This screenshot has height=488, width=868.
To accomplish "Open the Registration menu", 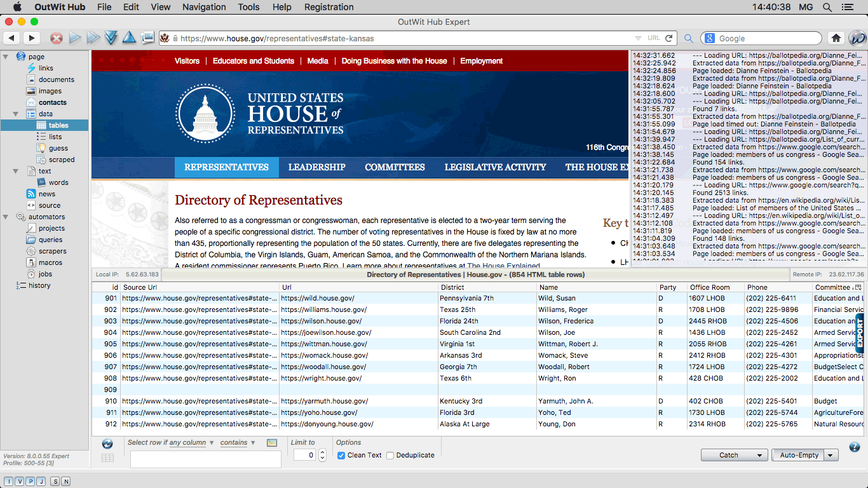I will pos(329,7).
